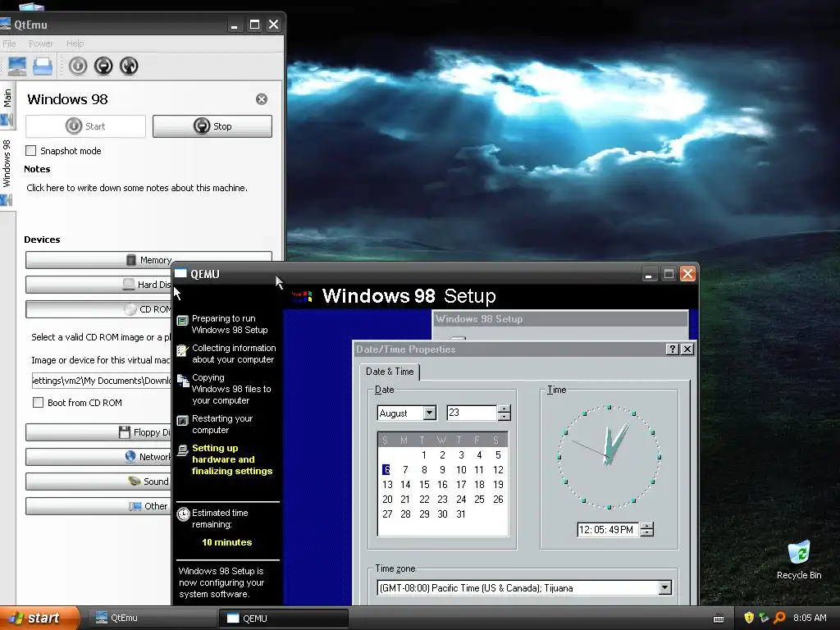Open the File menu in QtEmu

tap(9, 43)
